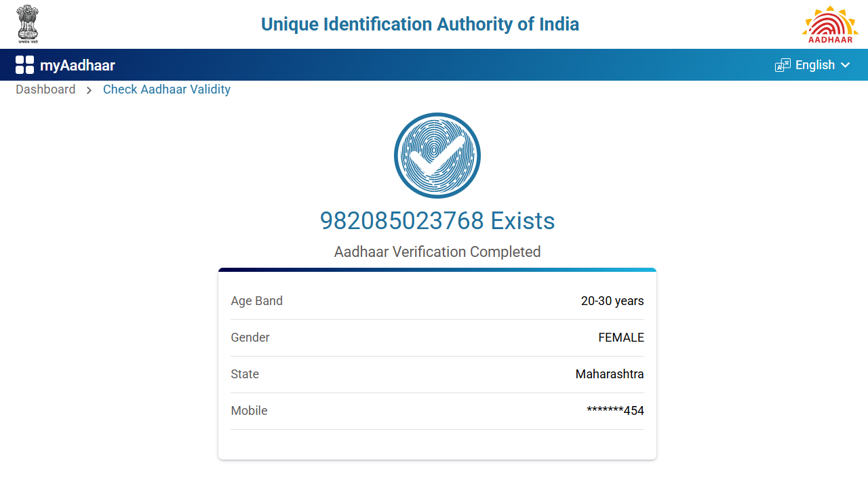Viewport: 868px width, 503px height.
Task: Click Unique Identification Authority of India heading
Action: pyautogui.click(x=420, y=24)
